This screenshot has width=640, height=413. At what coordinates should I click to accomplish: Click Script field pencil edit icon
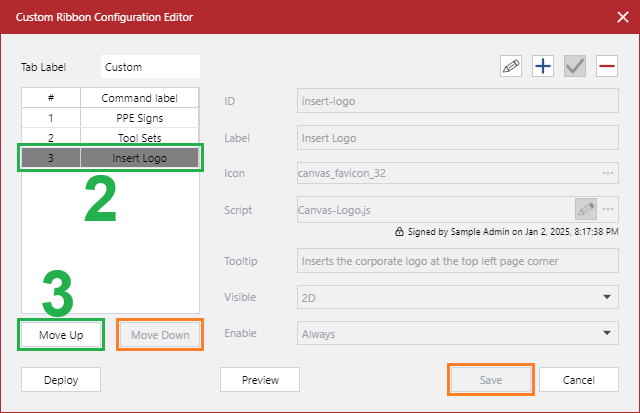coord(585,210)
